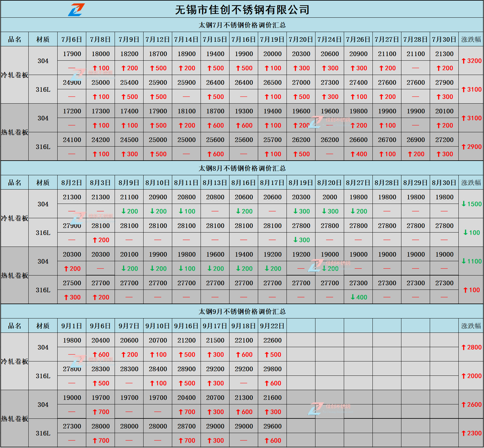This screenshot has height=448, width=484.
Task: Click the price cell 29600
Action: (x=272, y=426)
